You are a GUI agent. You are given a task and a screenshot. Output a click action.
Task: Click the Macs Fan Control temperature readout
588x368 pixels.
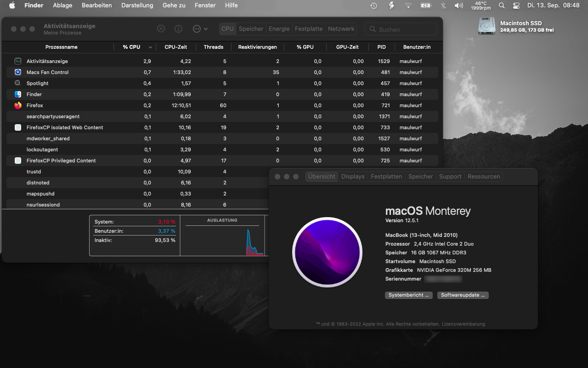[x=481, y=6]
